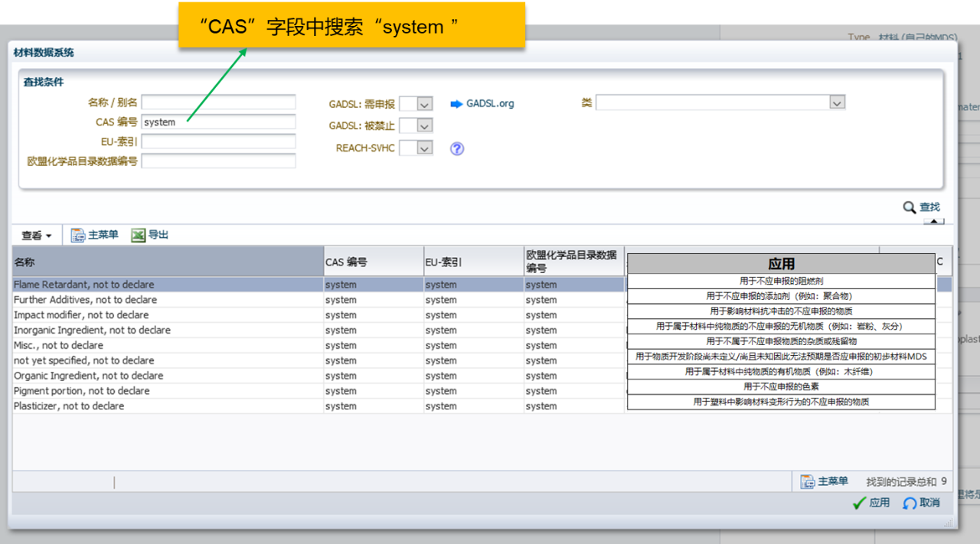Click the 应用 apply button label
The height and width of the screenshot is (544, 980).
coord(880,503)
